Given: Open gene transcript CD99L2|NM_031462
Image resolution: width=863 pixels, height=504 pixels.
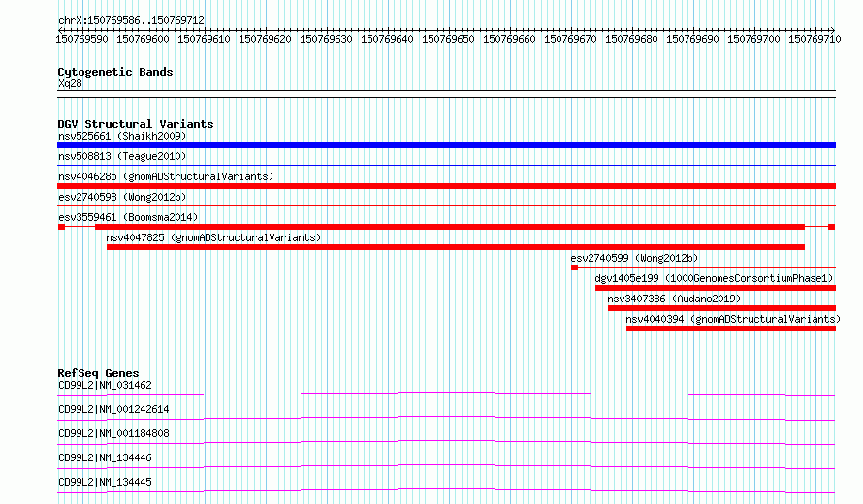Looking at the screenshot, I should point(105,385).
